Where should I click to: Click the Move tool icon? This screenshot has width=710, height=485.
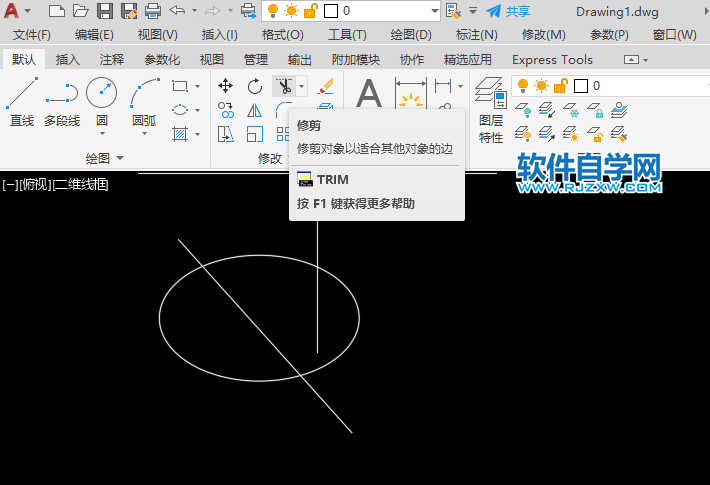pos(226,86)
